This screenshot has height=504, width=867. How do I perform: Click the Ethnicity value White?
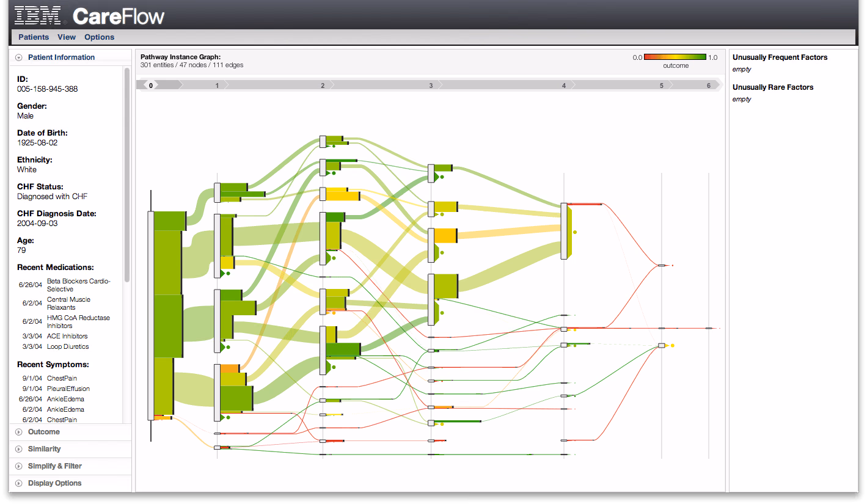pyautogui.click(x=27, y=170)
